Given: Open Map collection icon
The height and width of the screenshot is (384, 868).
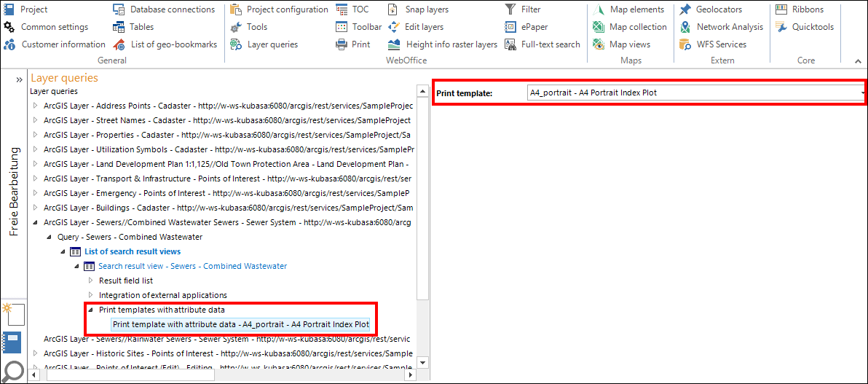Looking at the screenshot, I should pyautogui.click(x=599, y=27).
